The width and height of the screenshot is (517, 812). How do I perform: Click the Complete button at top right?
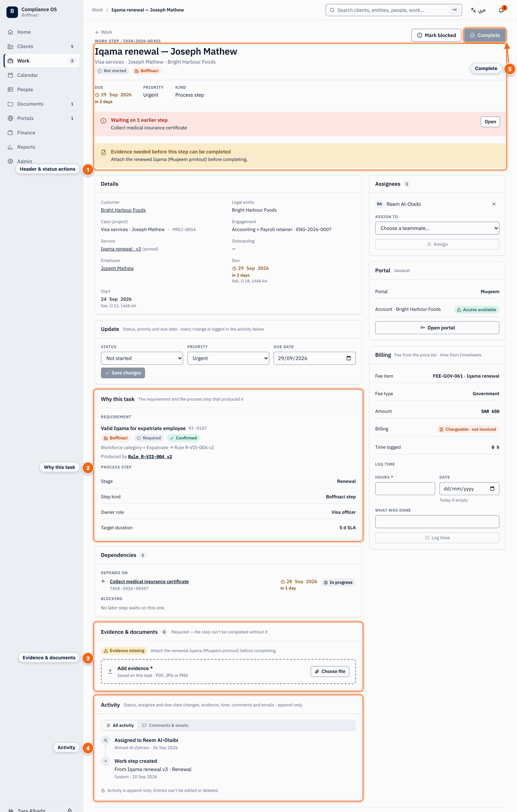click(485, 35)
